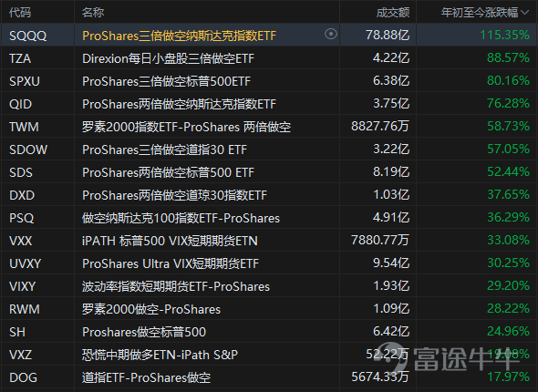Open Proshares做空标普500 name

144,332
